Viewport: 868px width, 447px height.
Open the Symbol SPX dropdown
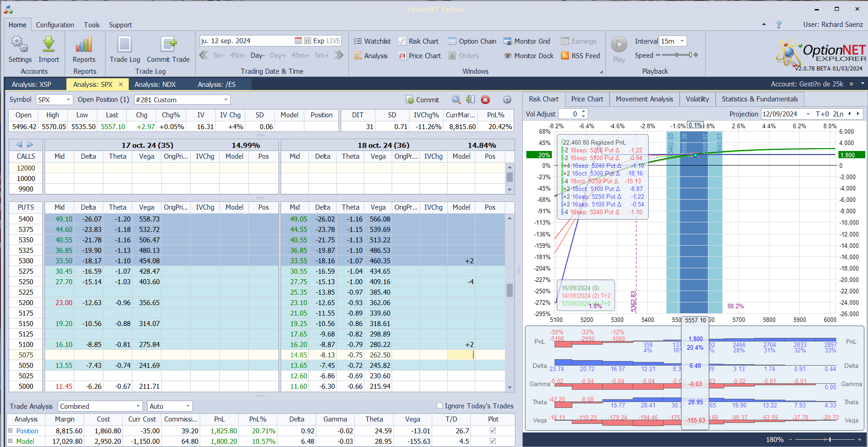(x=68, y=100)
